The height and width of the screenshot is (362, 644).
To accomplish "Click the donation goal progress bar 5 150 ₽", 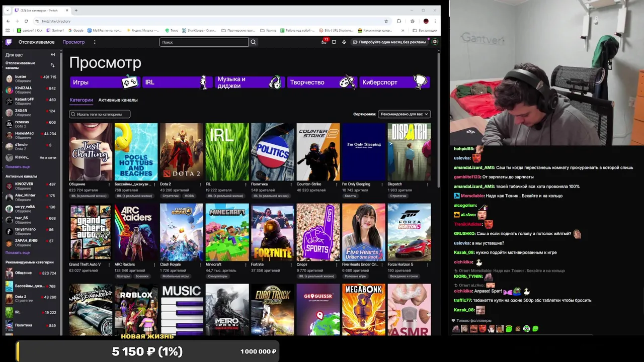I will pyautogui.click(x=148, y=351).
